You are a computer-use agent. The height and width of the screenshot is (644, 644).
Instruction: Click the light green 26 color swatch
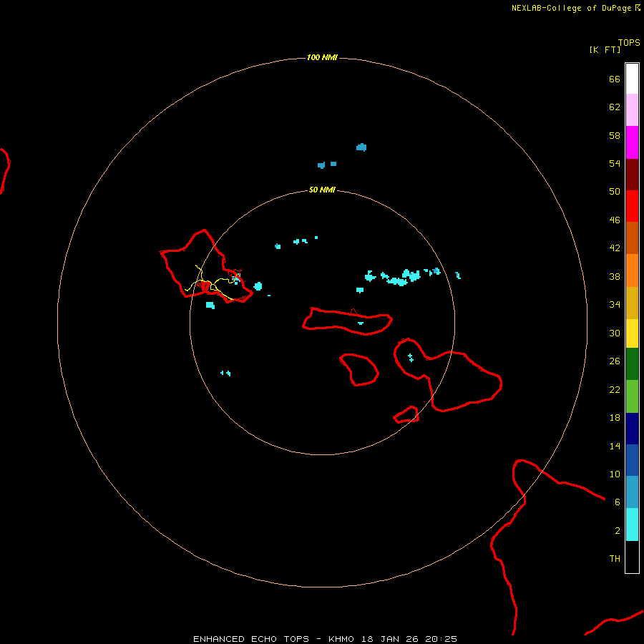tap(632, 396)
